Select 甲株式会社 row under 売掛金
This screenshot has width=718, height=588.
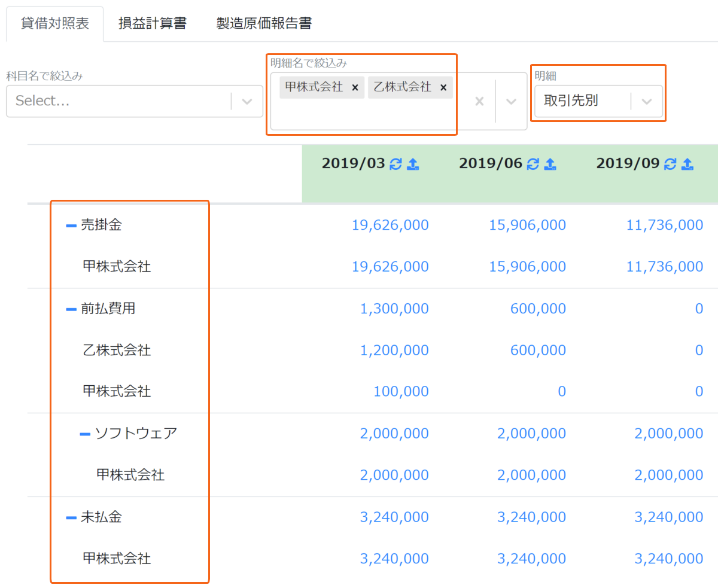pyautogui.click(x=117, y=267)
